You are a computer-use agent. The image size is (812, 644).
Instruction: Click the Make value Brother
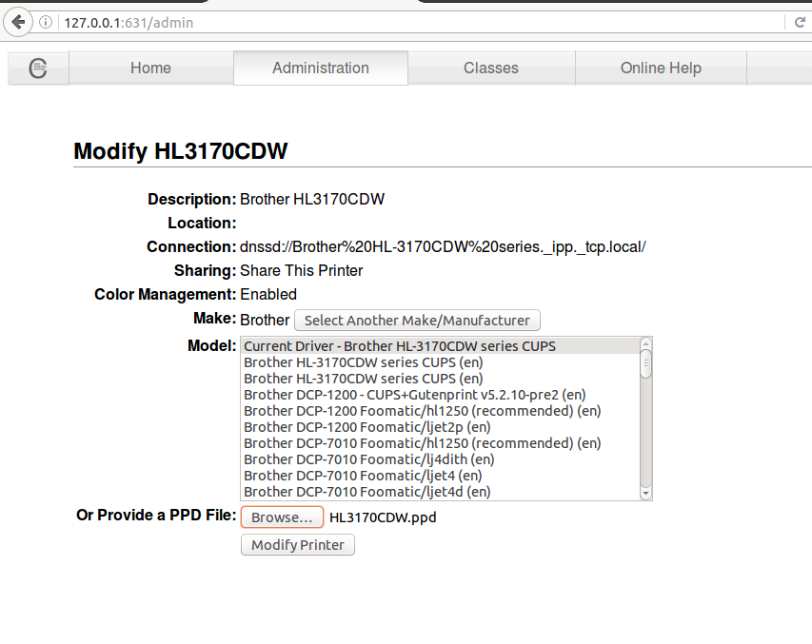(265, 320)
